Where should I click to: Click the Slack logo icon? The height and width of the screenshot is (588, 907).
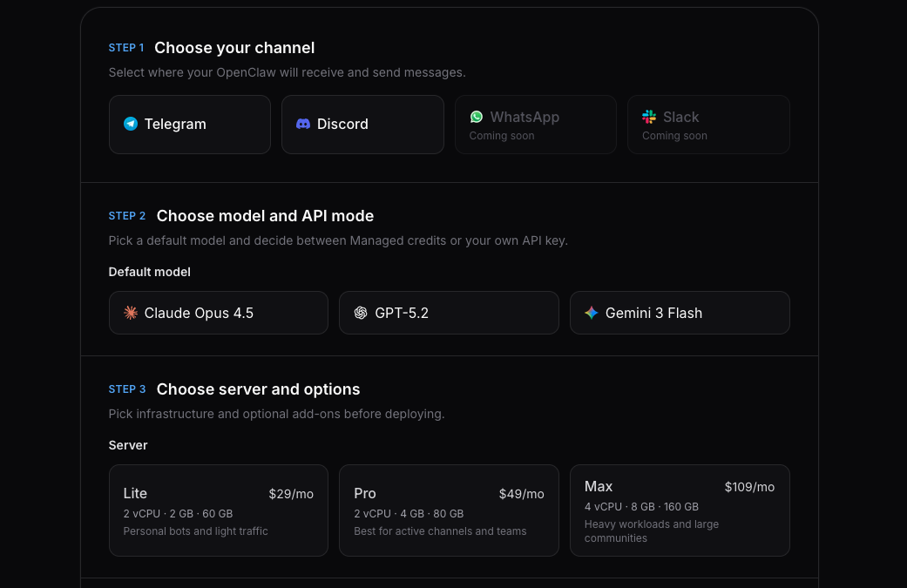tap(649, 116)
